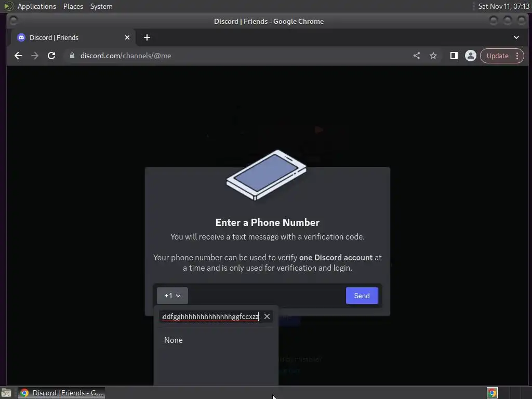Open a new tab with the plus button

point(147,37)
